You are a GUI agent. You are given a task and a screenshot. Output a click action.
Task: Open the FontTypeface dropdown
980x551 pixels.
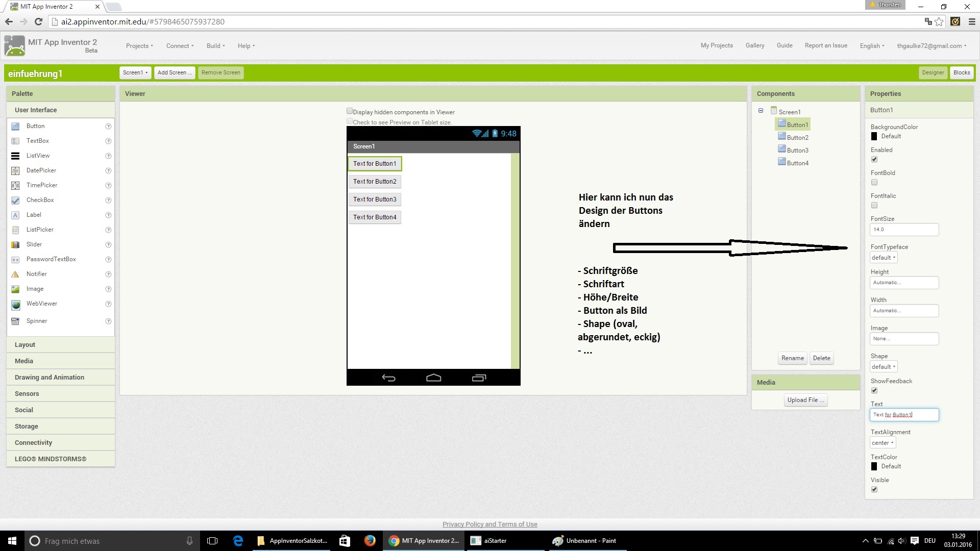point(884,258)
